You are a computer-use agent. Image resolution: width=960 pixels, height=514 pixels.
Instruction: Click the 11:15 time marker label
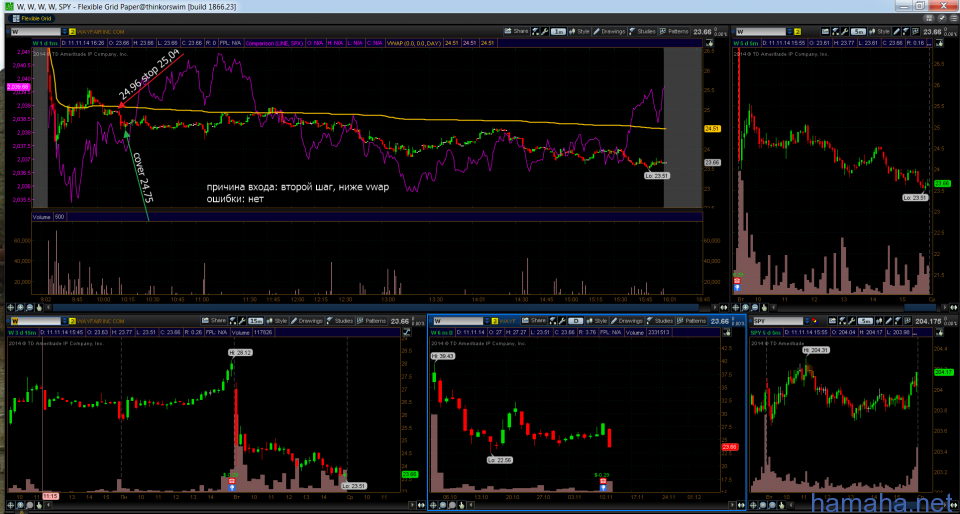[51, 496]
